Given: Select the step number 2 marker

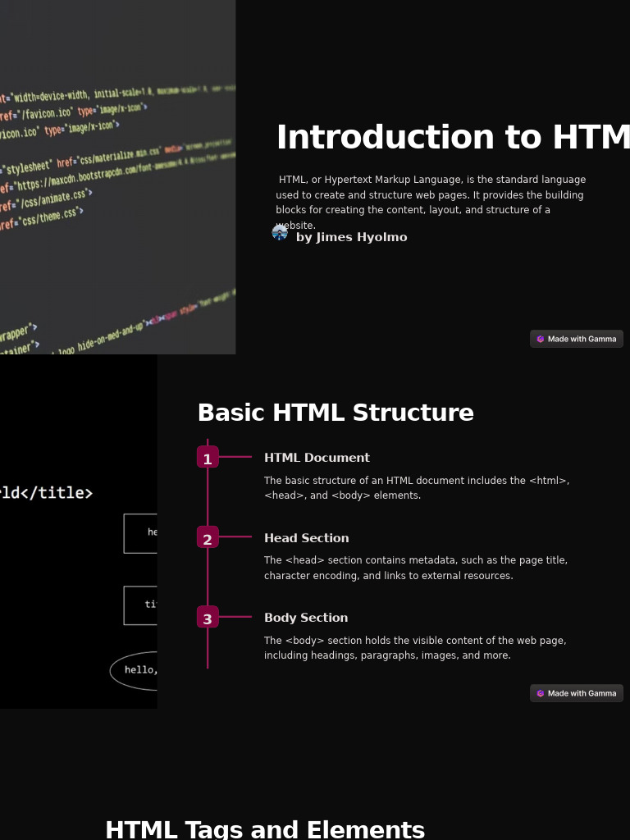Looking at the screenshot, I should (208, 536).
